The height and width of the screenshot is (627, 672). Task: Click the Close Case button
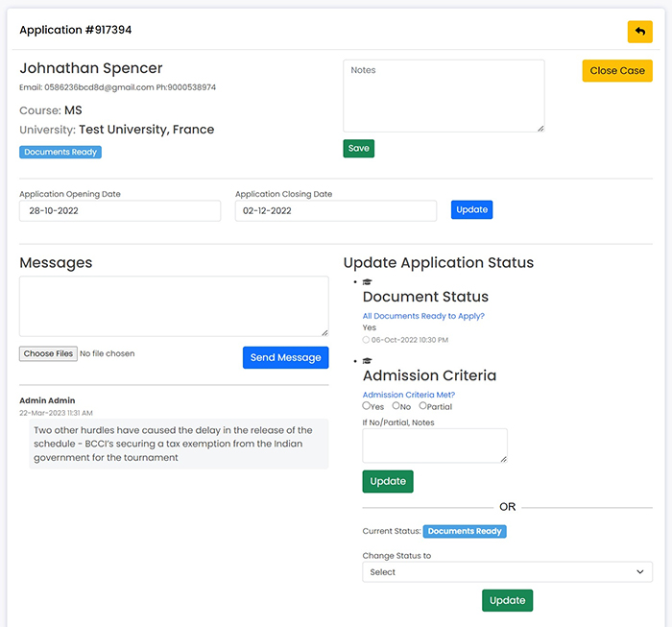click(617, 71)
